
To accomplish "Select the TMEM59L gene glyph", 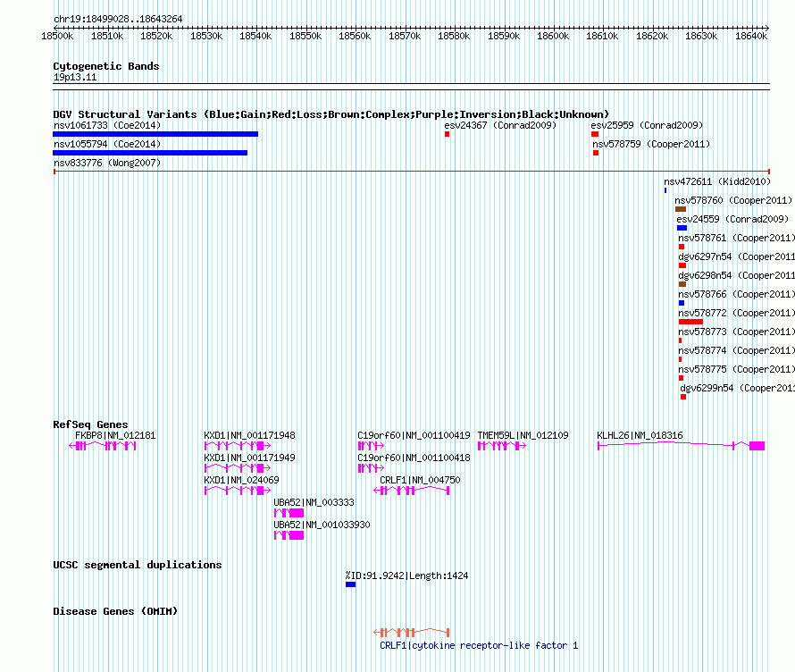I will coord(502,446).
